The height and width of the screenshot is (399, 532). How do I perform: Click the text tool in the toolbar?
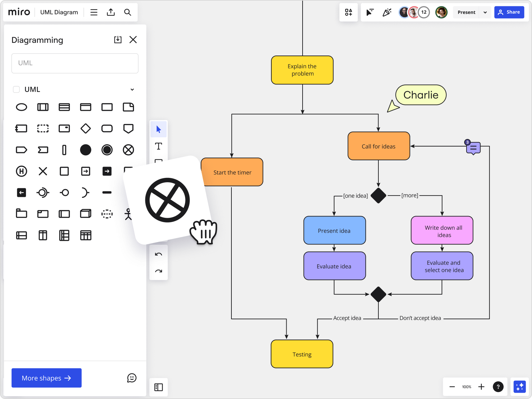tap(159, 146)
